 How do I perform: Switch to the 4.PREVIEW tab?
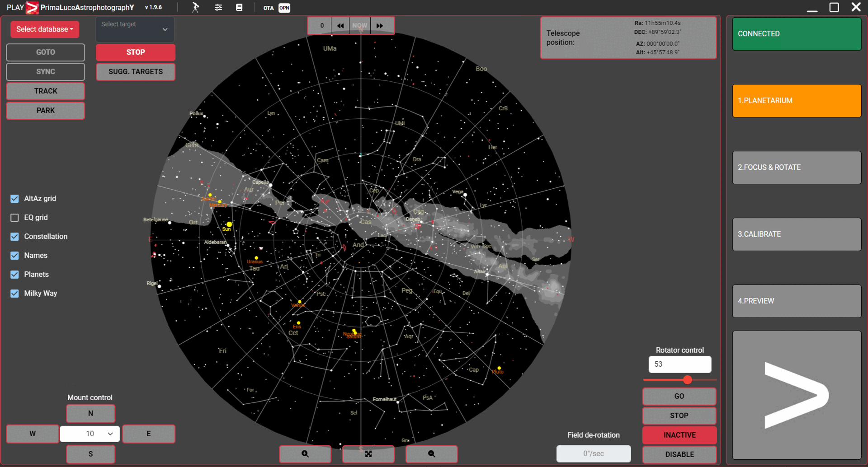tap(797, 301)
